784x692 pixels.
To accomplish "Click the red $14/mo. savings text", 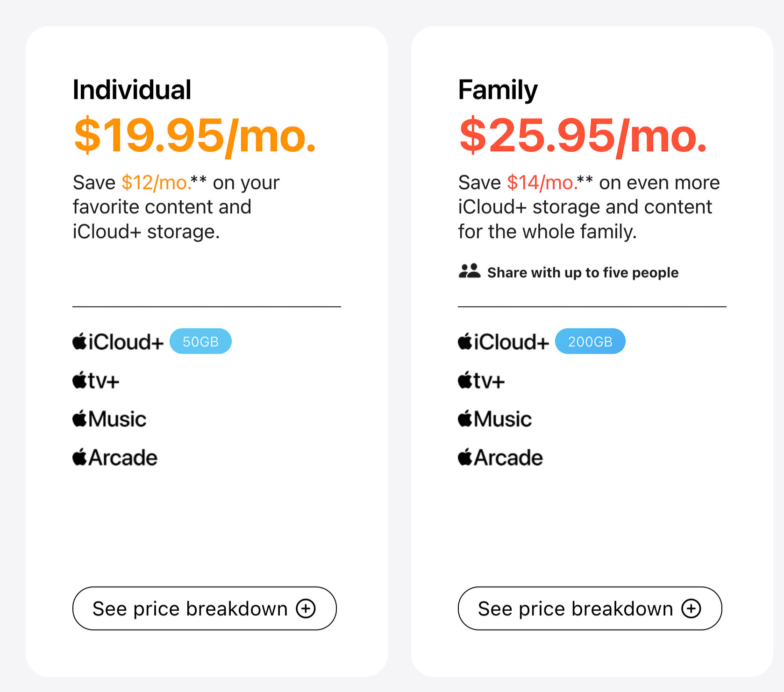I will pos(542,183).
